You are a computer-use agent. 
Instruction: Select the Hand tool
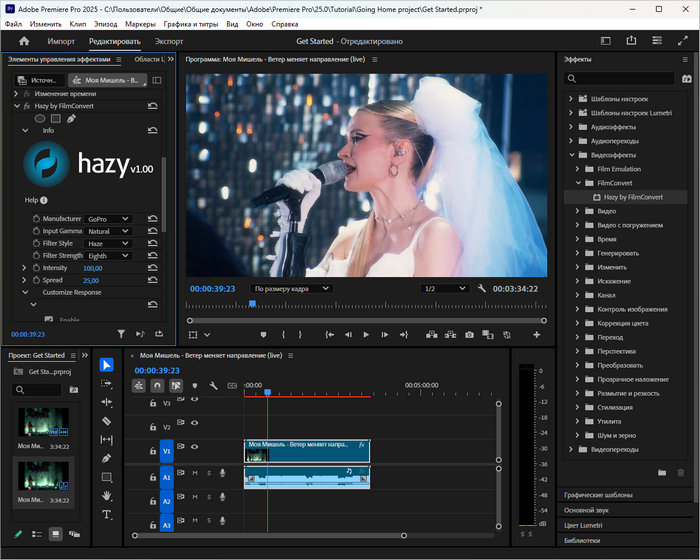[106, 496]
